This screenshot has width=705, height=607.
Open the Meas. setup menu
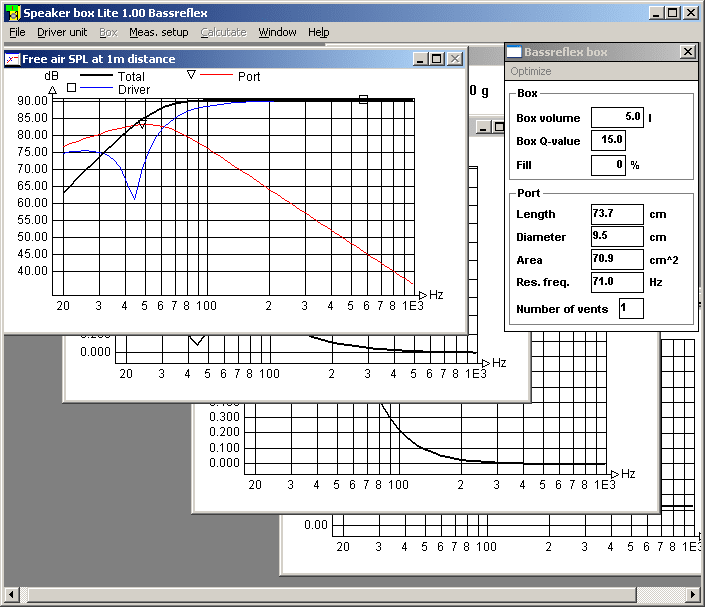point(158,32)
